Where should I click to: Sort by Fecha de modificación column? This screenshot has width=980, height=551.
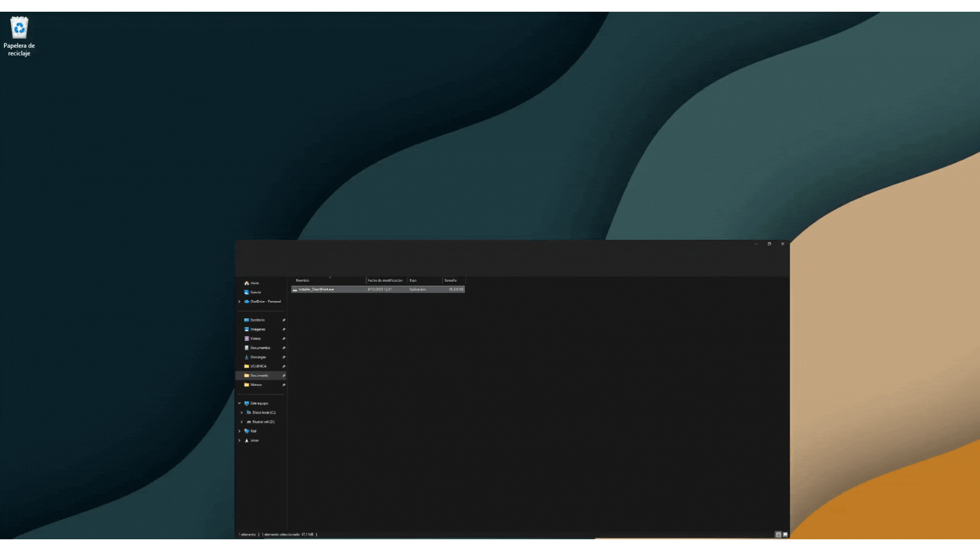[x=385, y=281]
